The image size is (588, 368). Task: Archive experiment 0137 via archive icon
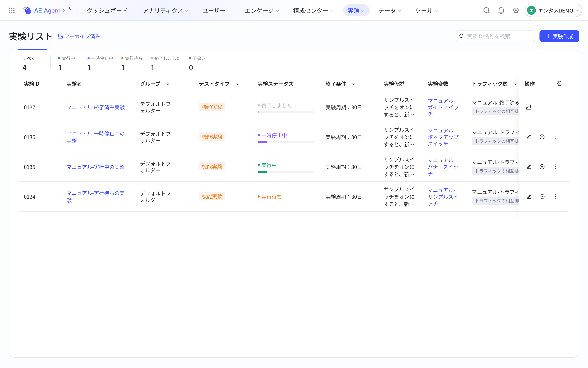point(529,107)
